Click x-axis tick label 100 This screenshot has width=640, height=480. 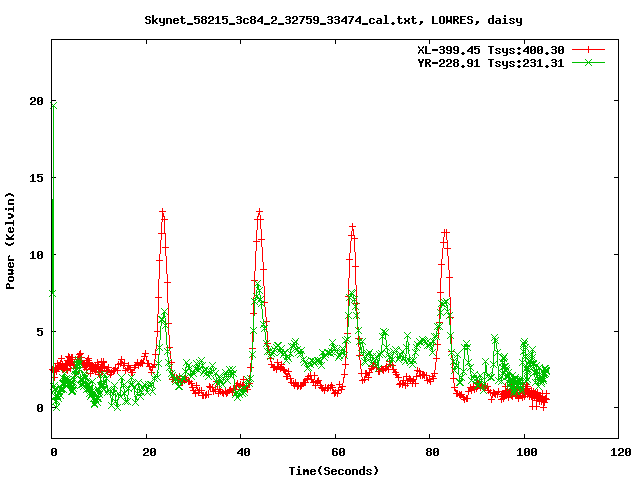pos(527,452)
